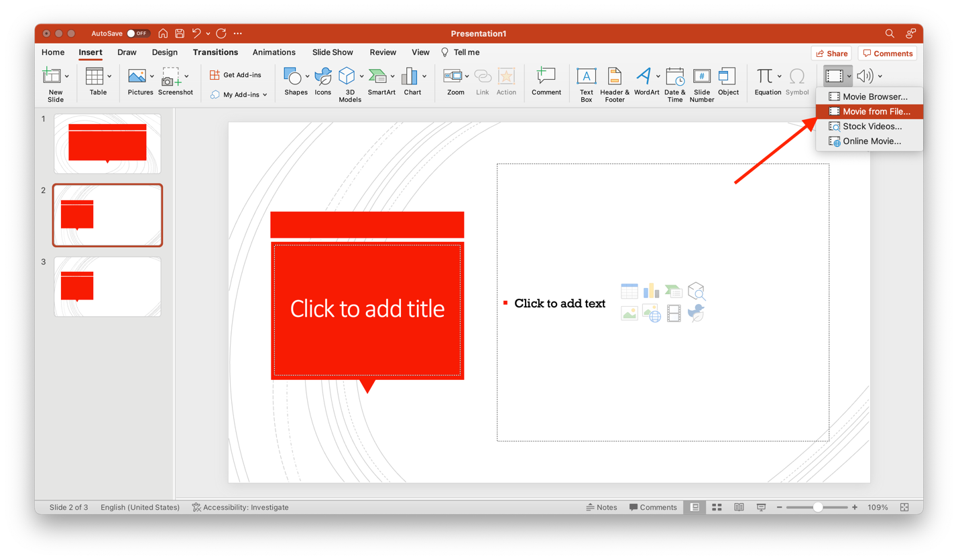Click the Share button
The image size is (958, 560).
click(x=831, y=53)
